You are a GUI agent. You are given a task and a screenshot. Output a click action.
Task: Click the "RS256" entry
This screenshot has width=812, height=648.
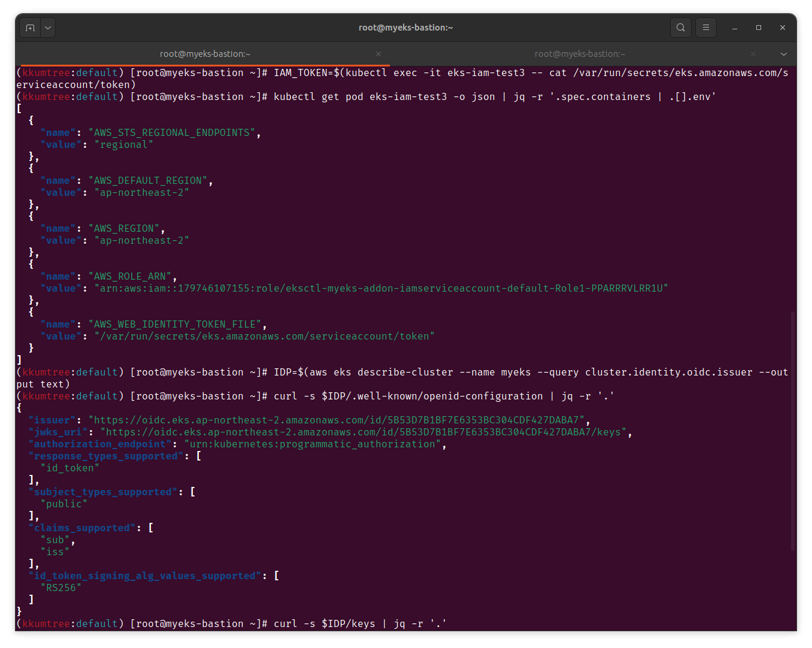pos(61,588)
